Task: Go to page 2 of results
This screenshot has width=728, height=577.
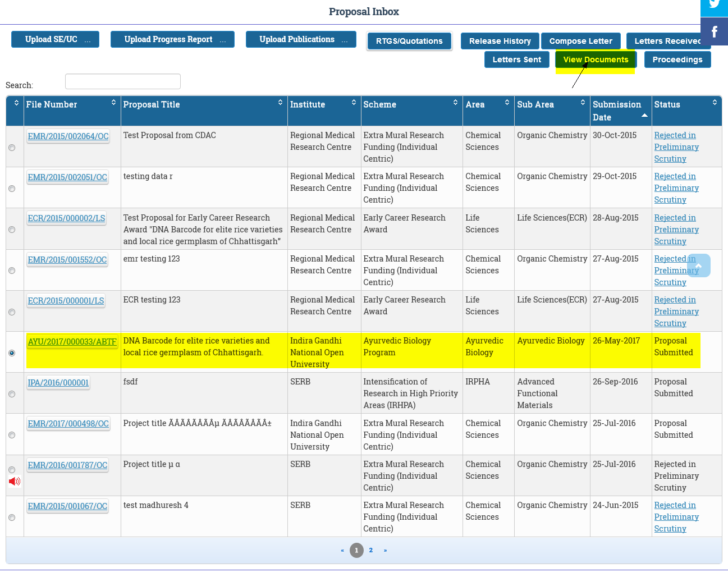Action: [371, 551]
